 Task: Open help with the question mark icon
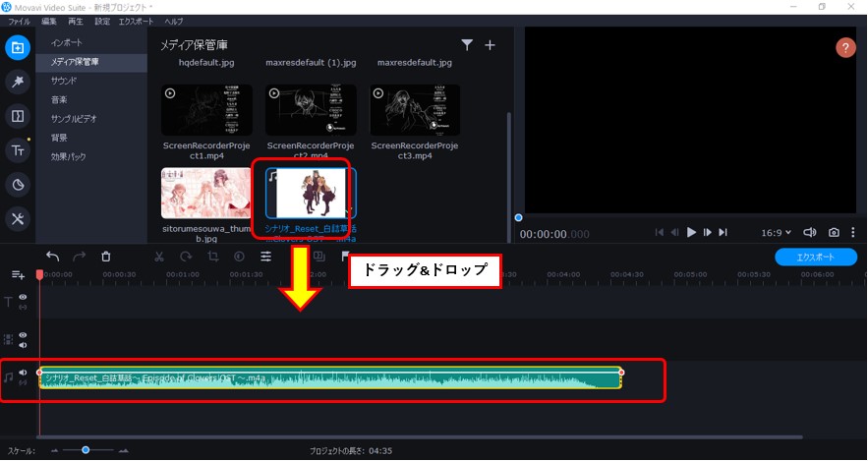845,47
